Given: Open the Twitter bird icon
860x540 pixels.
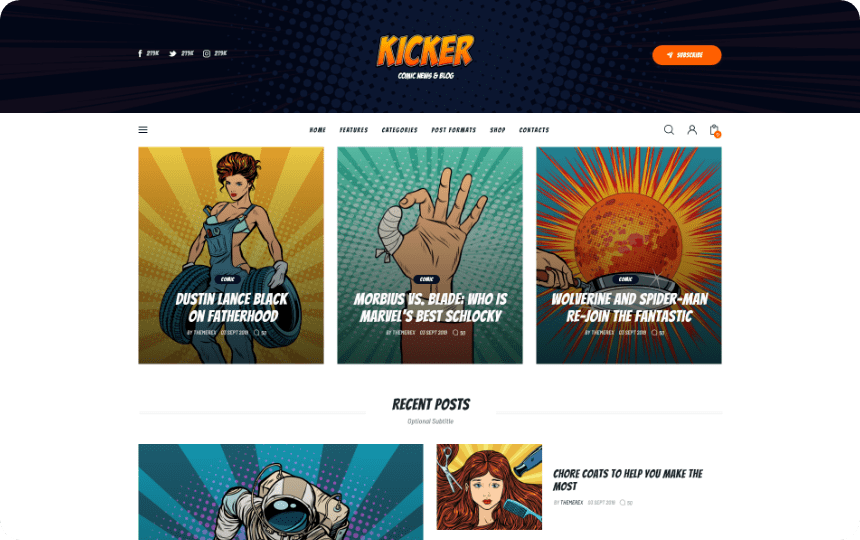Looking at the screenshot, I should tap(172, 54).
